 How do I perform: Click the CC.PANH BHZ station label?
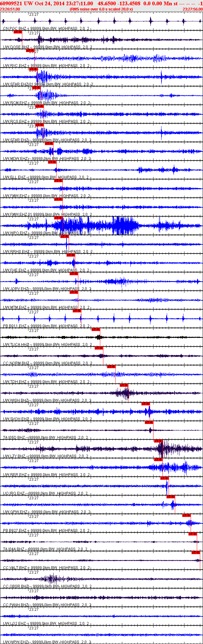tap(16, 605)
